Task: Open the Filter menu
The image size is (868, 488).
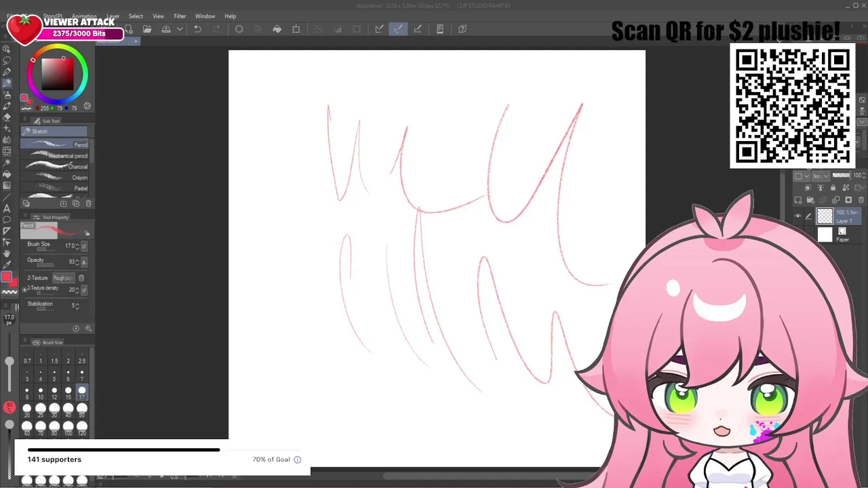Action: pyautogui.click(x=180, y=16)
